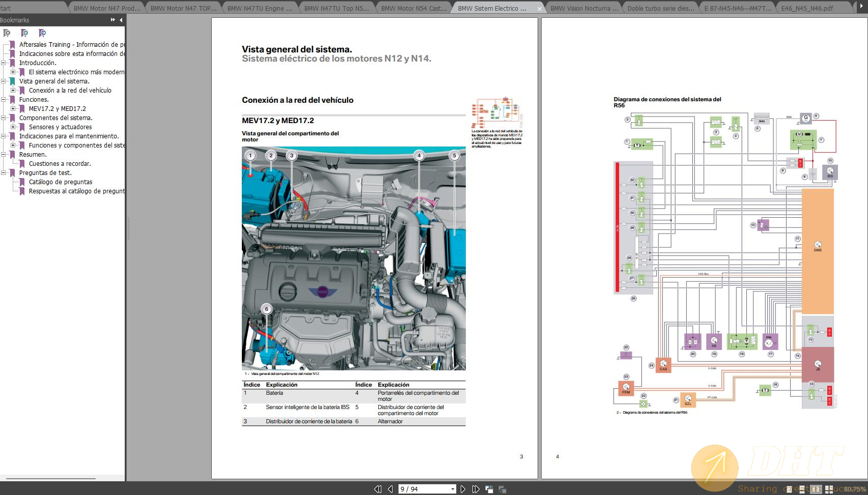Viewport: 868px width, 495px height.
Task: Select Preguntas de test bookmark
Action: (x=45, y=173)
